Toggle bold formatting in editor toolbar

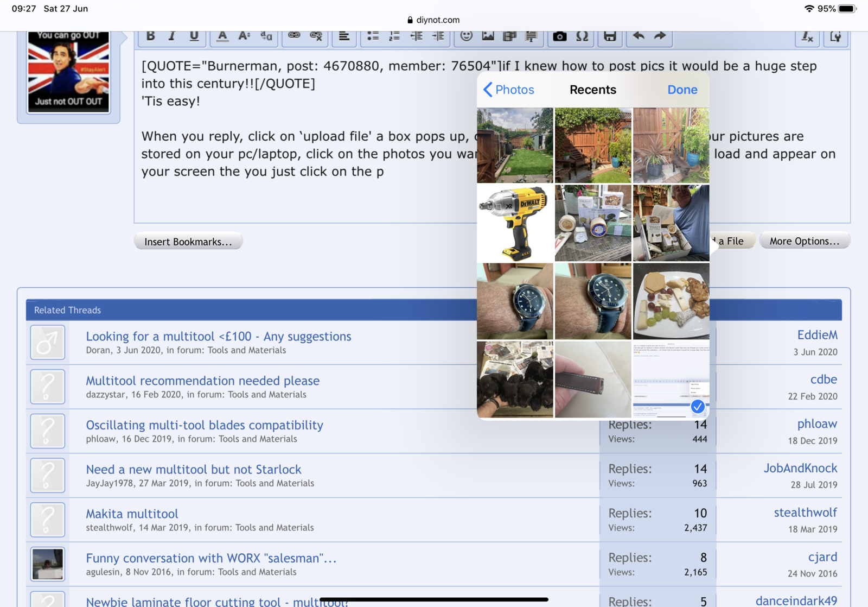click(x=151, y=36)
